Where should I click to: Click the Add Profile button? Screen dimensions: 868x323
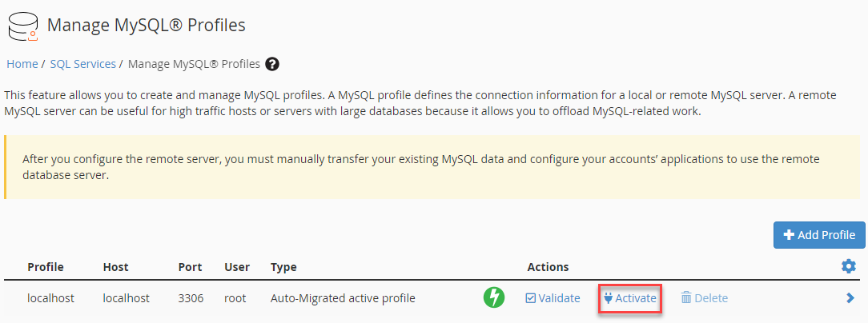[819, 235]
